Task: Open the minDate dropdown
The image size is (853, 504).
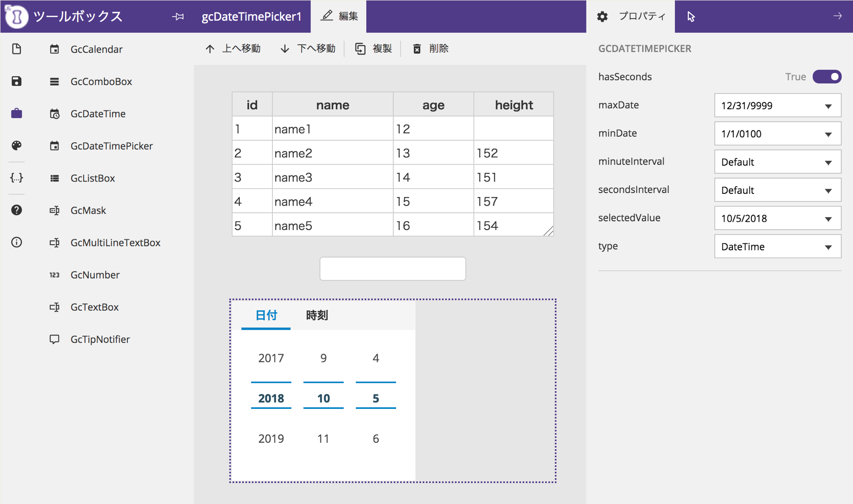Action: (x=778, y=134)
